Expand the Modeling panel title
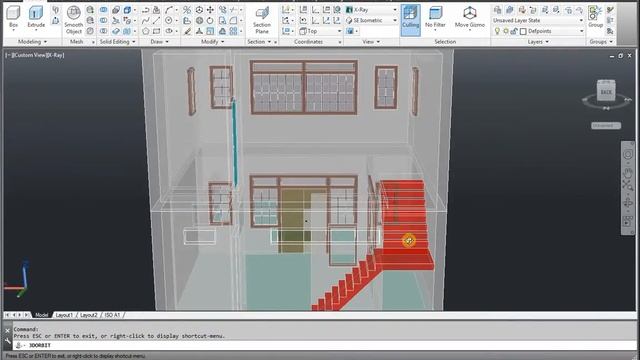This screenshot has width=640, height=360. pyautogui.click(x=32, y=42)
